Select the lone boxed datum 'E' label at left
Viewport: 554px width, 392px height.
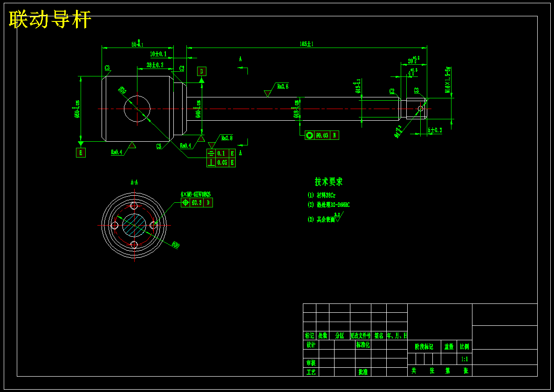tap(81, 153)
